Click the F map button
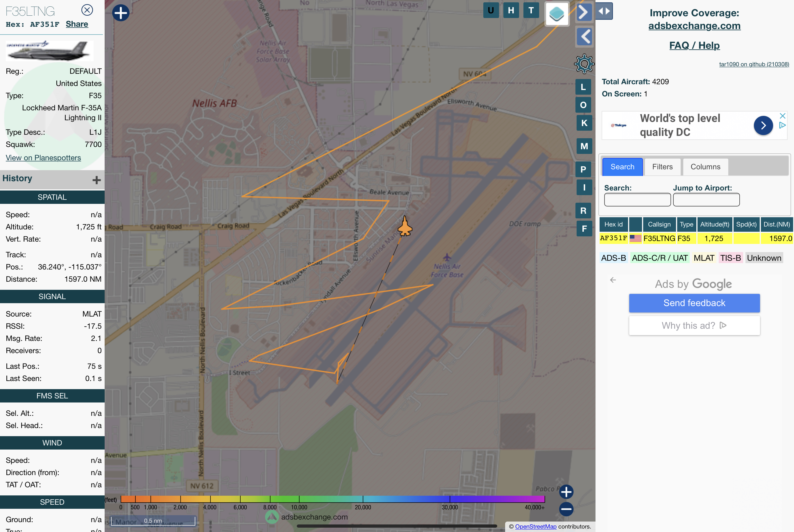The height and width of the screenshot is (532, 794). pyautogui.click(x=584, y=229)
